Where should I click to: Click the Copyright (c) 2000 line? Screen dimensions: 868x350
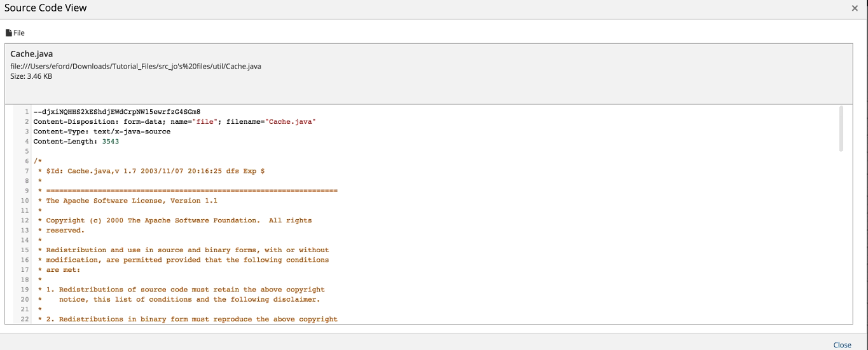(175, 220)
